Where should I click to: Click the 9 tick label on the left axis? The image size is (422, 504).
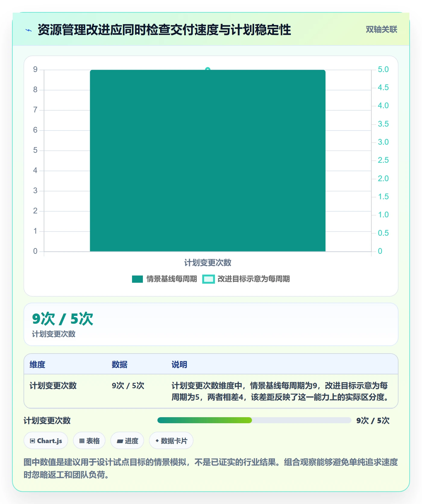(x=35, y=70)
